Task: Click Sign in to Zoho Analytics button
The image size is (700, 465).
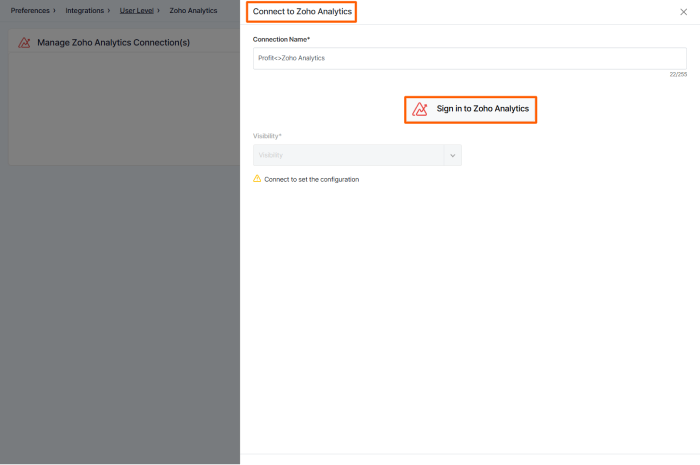Action: (x=470, y=109)
